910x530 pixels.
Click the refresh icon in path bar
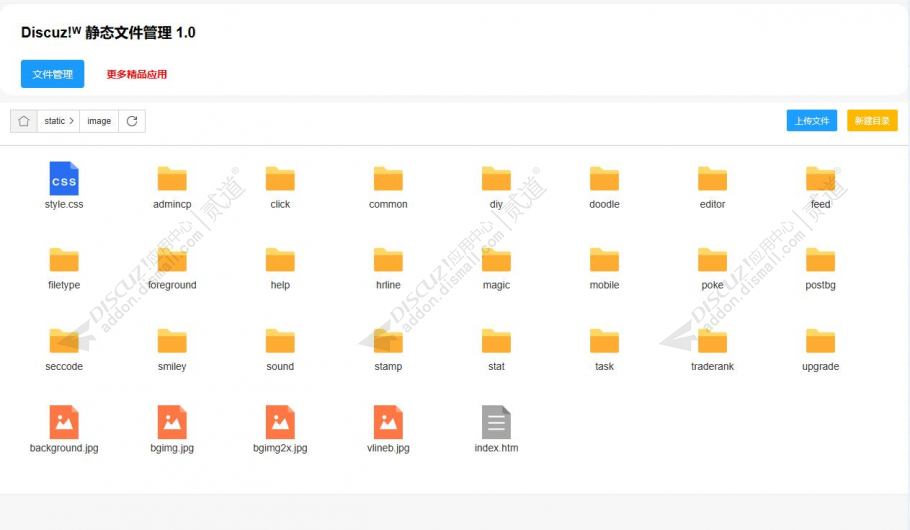click(x=132, y=121)
